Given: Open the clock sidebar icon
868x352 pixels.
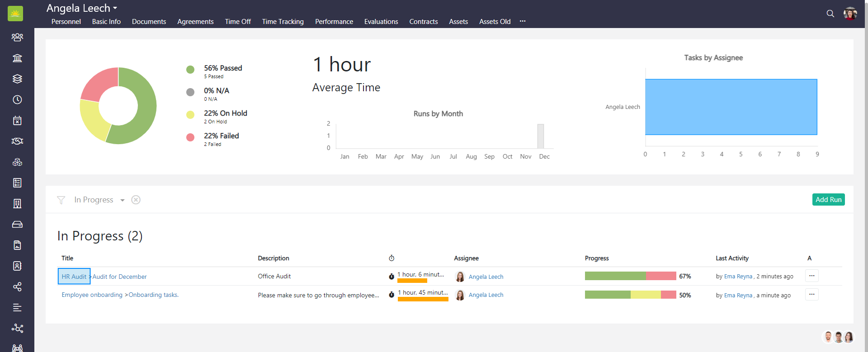Looking at the screenshot, I should [x=17, y=99].
